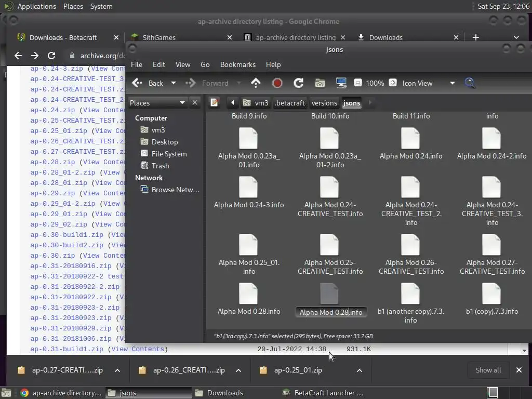Screen dimensions: 532x399
Task: Toggle the location edit pencil button
Action: click(215, 102)
